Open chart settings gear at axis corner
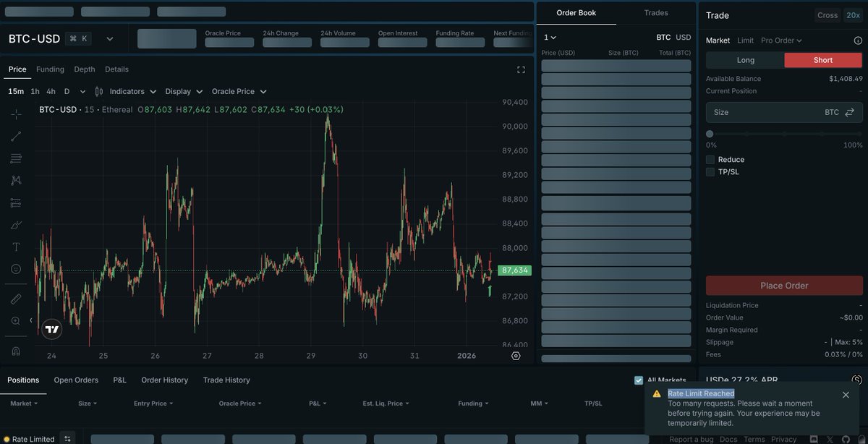 point(516,356)
